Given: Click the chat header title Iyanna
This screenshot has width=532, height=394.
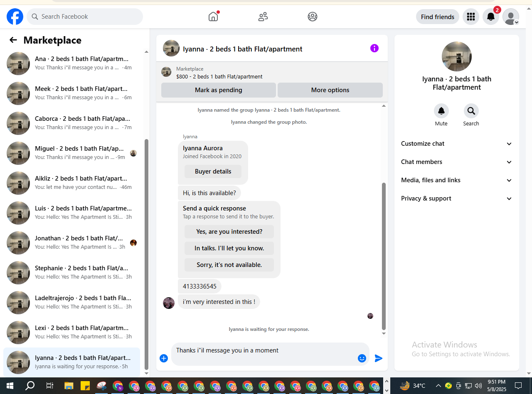Looking at the screenshot, I should coord(243,49).
